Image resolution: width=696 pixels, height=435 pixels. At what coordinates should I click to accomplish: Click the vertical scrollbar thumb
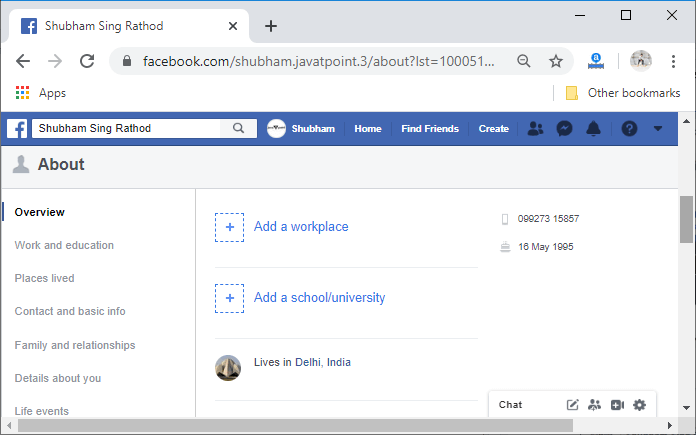(686, 219)
